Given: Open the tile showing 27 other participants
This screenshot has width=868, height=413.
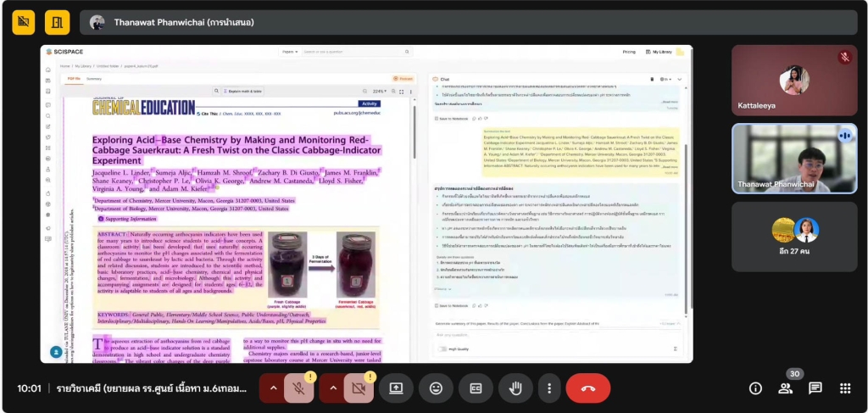Looking at the screenshot, I should [794, 236].
